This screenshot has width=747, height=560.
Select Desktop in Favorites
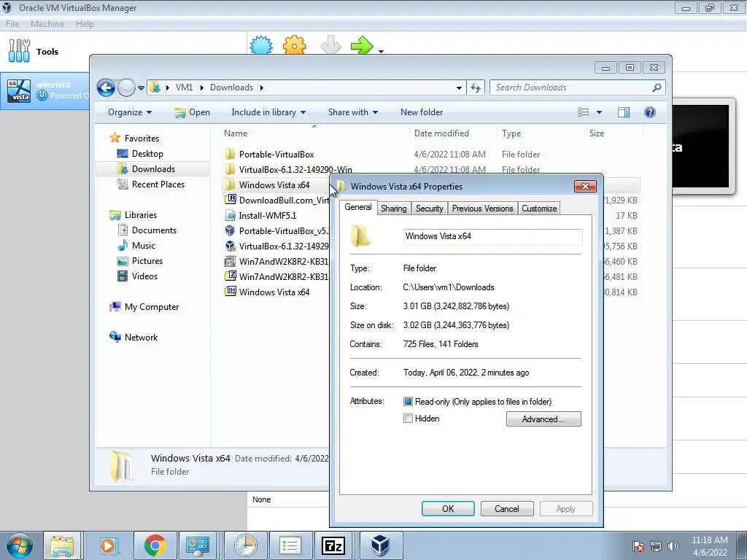[147, 154]
